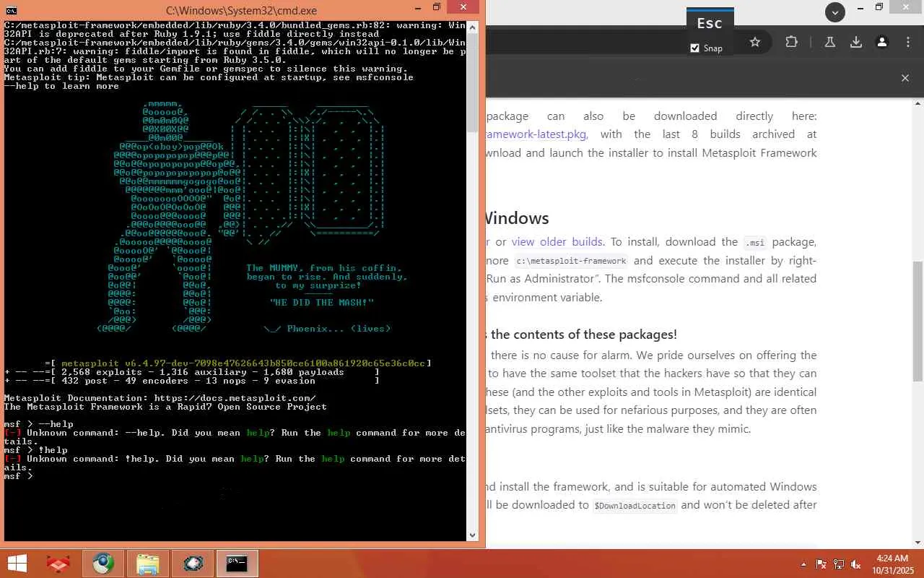Click the 'antivirus programs' sentence

point(618,429)
